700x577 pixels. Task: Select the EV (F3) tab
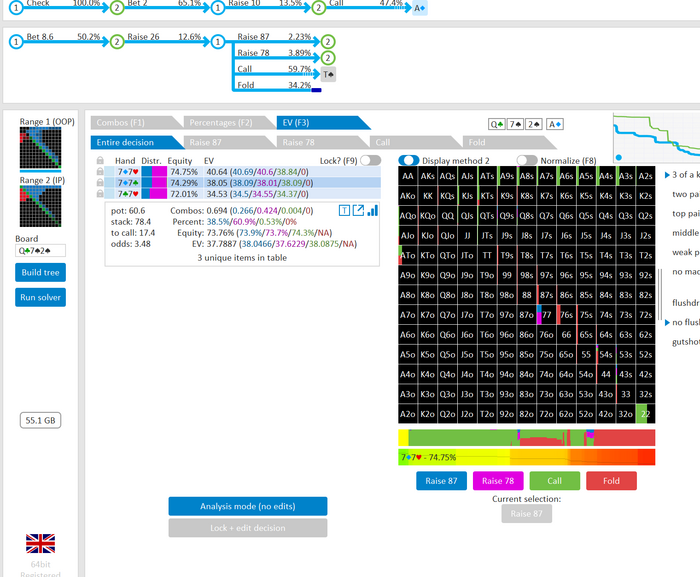point(320,122)
